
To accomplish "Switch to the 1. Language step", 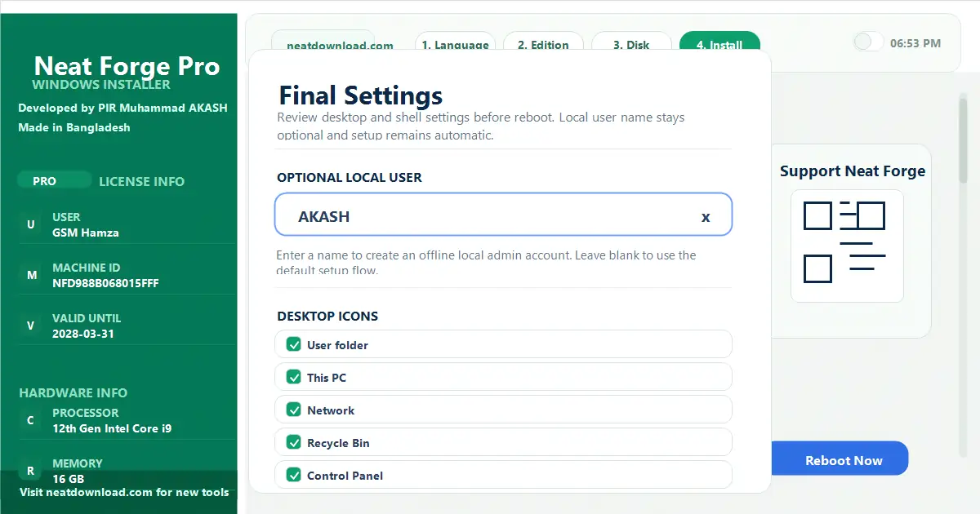I will (x=455, y=43).
